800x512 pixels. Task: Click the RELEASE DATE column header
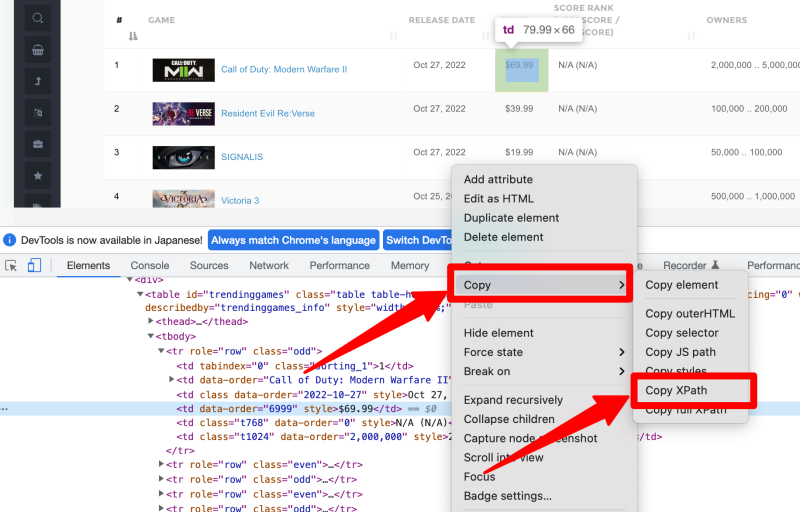pos(442,20)
